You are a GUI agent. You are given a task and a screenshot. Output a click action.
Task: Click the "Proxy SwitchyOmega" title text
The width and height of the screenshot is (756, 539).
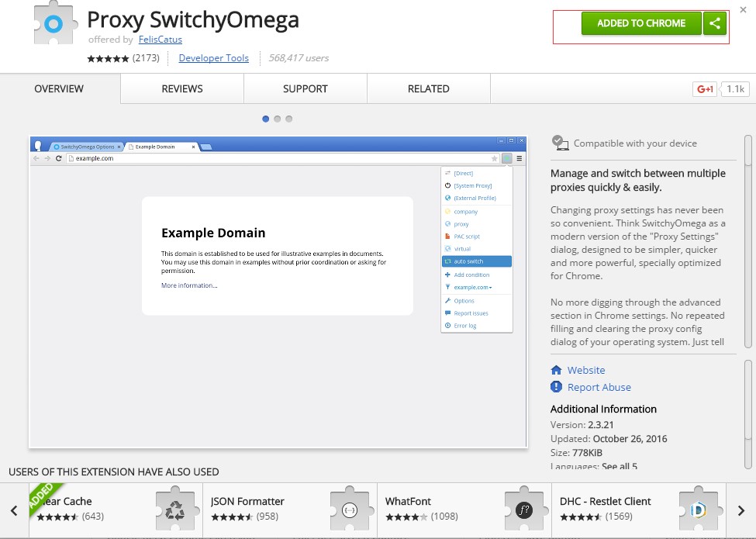(193, 20)
